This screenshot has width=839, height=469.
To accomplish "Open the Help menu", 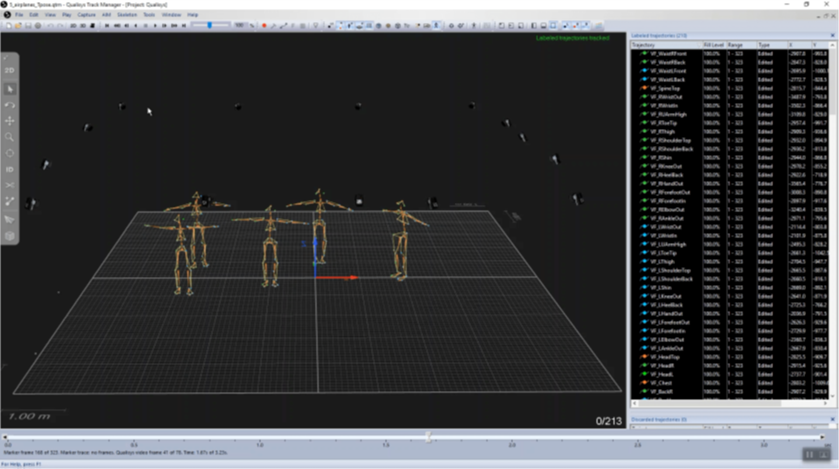I will (193, 15).
